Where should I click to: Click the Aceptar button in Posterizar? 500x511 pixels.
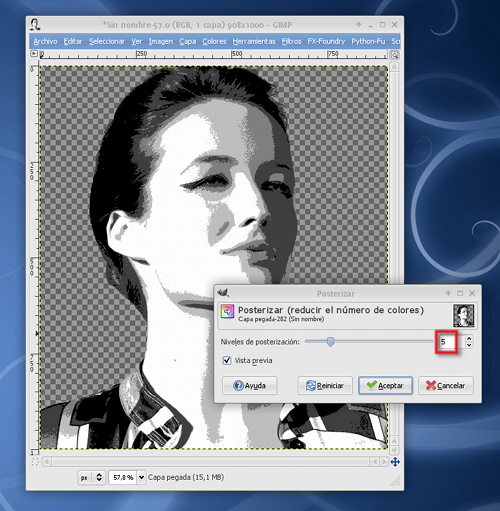(385, 386)
